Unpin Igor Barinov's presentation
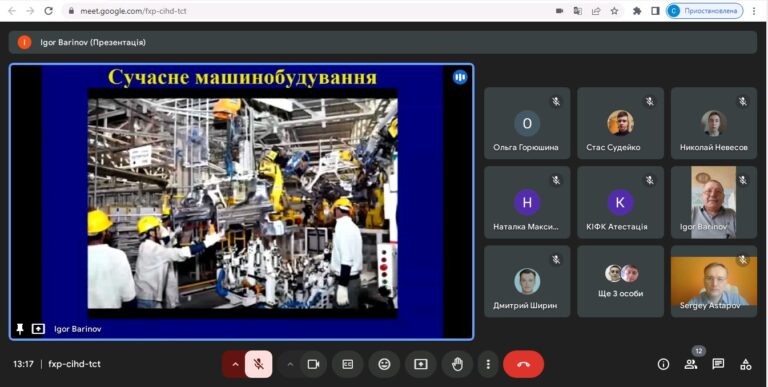768x387 pixels. click(x=20, y=329)
